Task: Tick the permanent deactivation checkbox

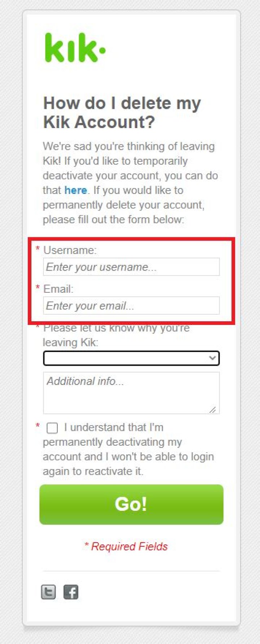Action: [x=52, y=428]
